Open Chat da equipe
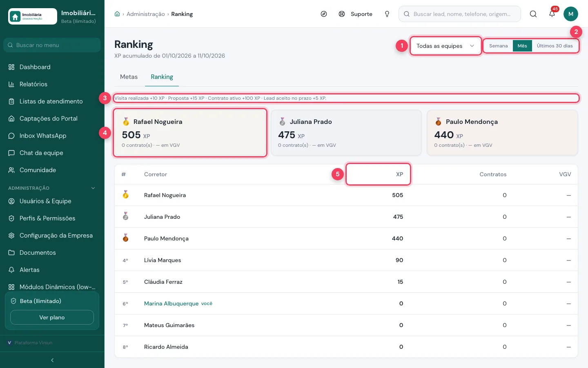Image resolution: width=588 pixels, height=368 pixels. [52, 153]
